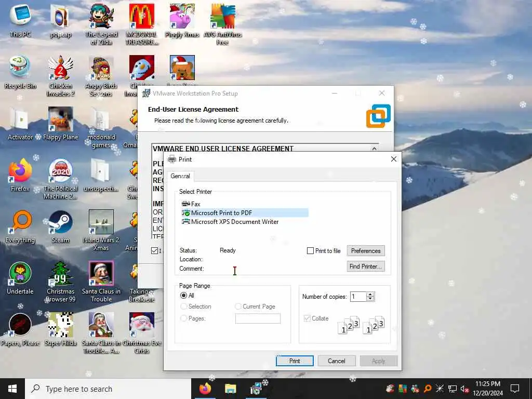Enable the Print to file checkbox
This screenshot has width=532, height=399.
coord(310,251)
